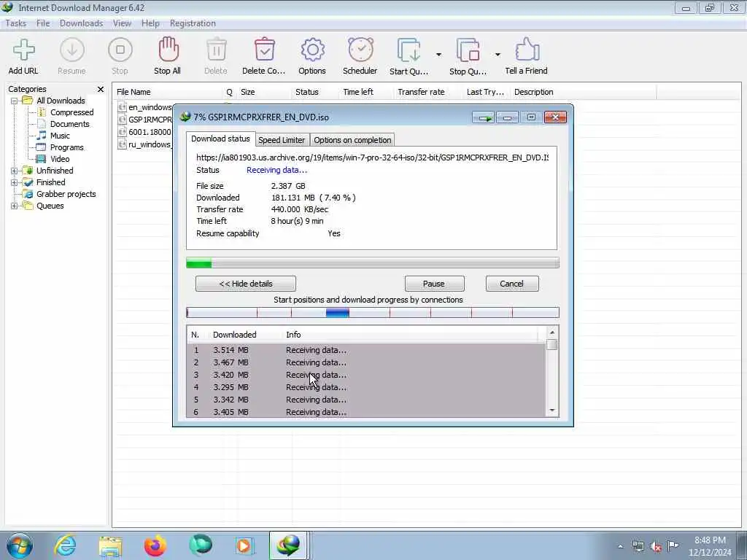Select the ru_windows file row
747x560 pixels.
[145, 144]
